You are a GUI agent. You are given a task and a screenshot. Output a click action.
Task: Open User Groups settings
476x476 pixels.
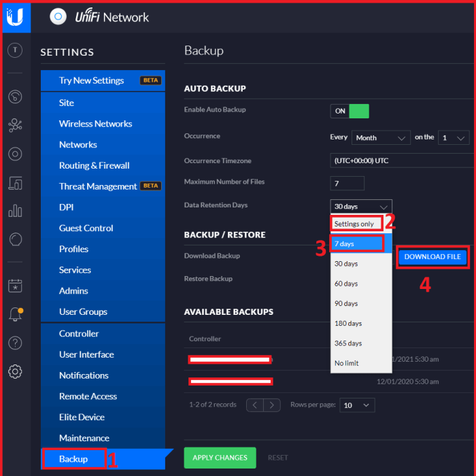tap(103, 311)
